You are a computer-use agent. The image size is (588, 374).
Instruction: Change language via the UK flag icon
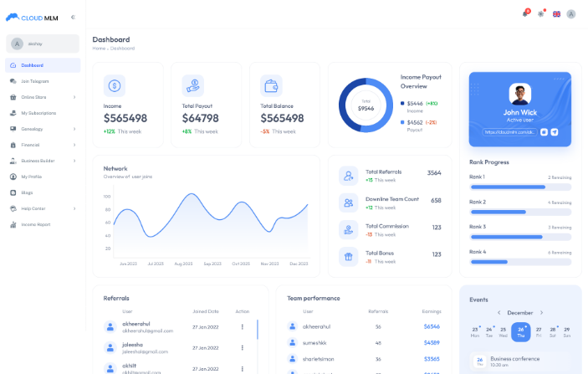tap(556, 14)
